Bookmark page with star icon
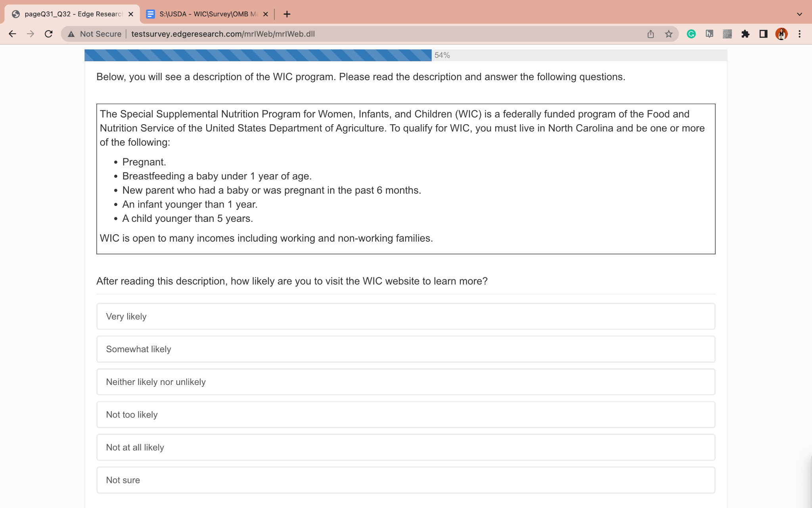 pyautogui.click(x=669, y=34)
